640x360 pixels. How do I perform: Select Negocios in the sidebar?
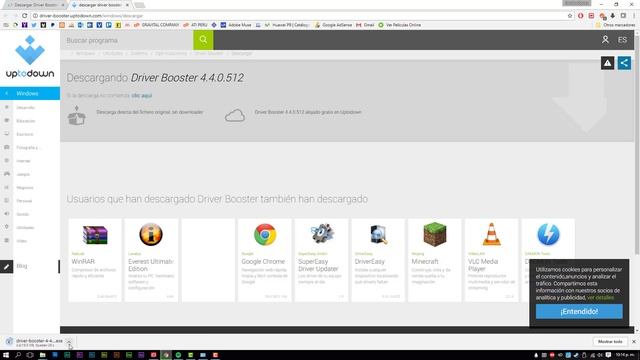pos(25,188)
